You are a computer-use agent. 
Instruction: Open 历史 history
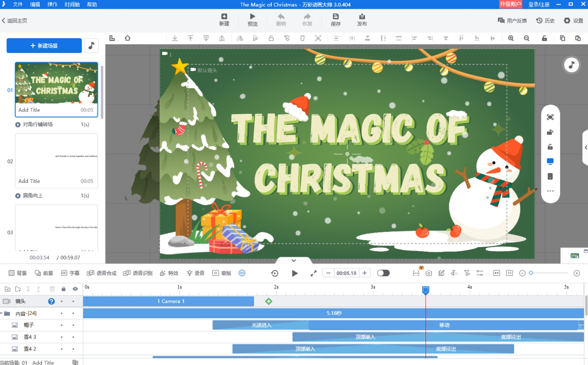[546, 20]
